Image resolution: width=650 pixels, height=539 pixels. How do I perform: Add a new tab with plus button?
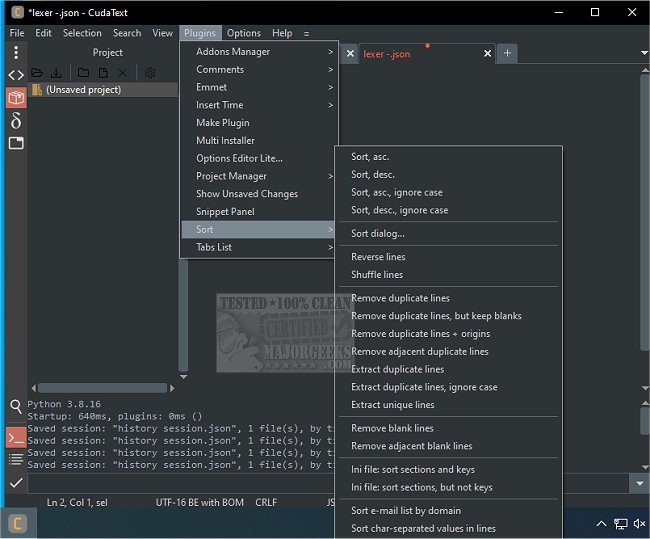[x=507, y=53]
